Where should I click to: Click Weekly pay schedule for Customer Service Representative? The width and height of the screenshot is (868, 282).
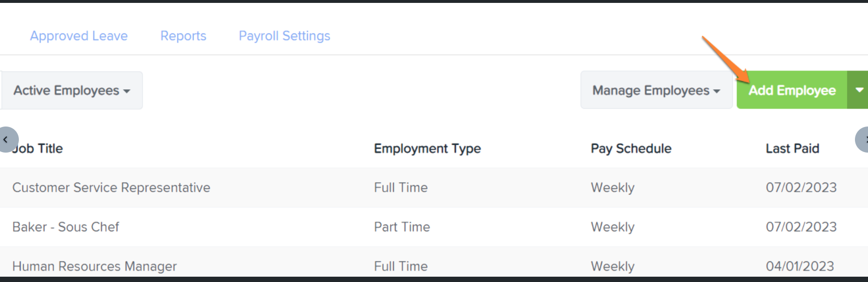pyautogui.click(x=612, y=187)
